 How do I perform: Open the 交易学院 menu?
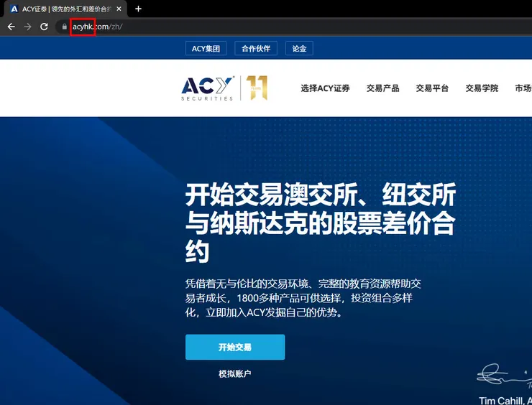pyautogui.click(x=482, y=88)
